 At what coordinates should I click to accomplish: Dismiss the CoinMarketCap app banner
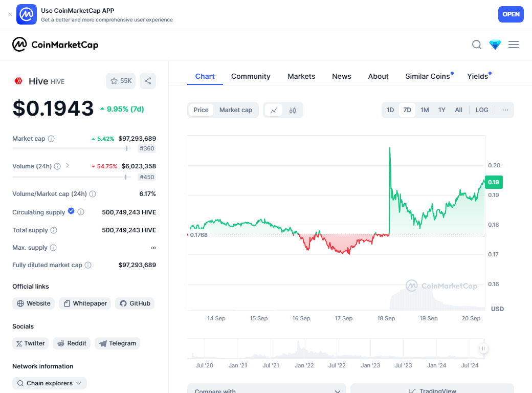point(10,14)
